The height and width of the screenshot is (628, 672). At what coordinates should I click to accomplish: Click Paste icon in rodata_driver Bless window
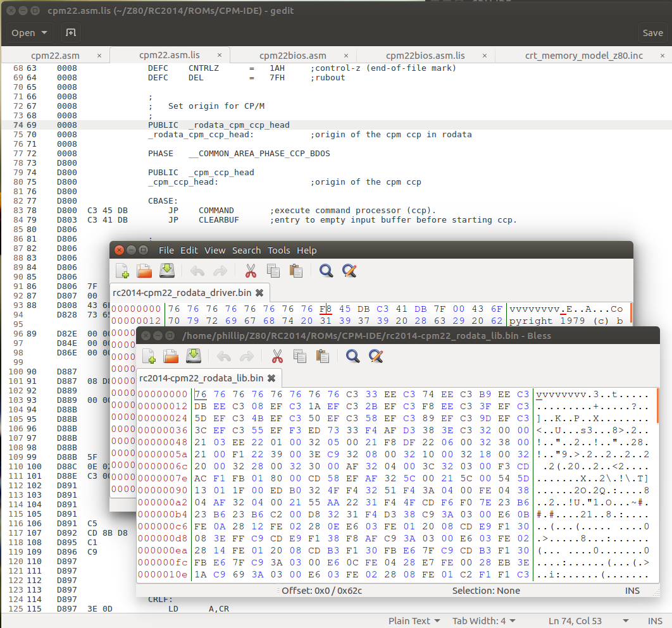(296, 271)
